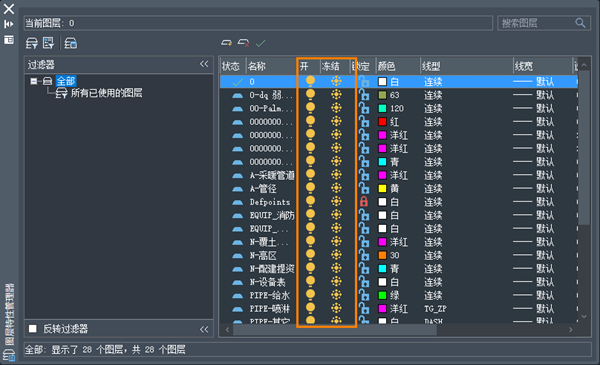Turn off layer 0 light bulb
Screen dimensions: 600x365
[x=310, y=81]
